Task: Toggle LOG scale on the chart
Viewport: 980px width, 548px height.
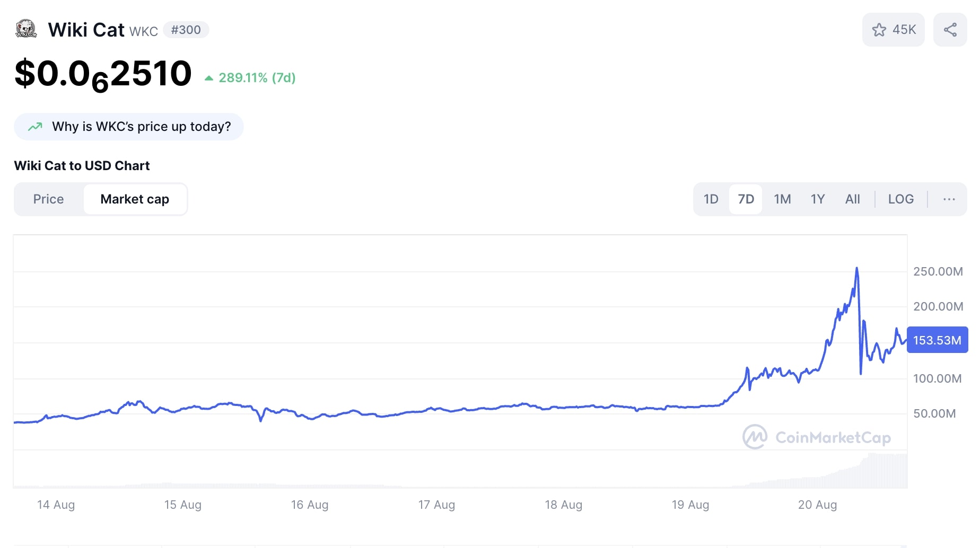Action: tap(901, 199)
